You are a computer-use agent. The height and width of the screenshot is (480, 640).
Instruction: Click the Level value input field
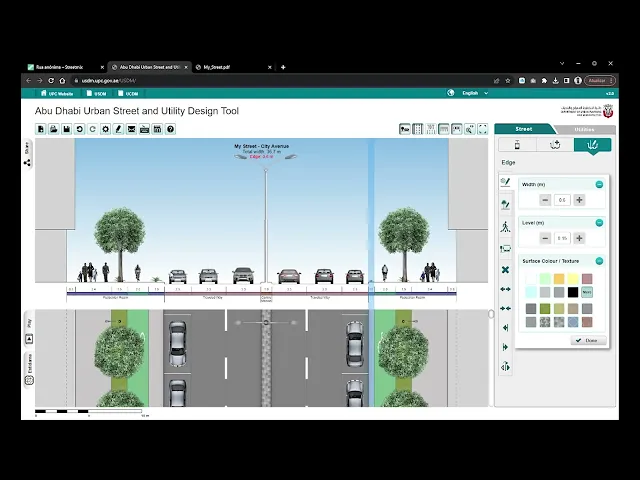point(562,238)
